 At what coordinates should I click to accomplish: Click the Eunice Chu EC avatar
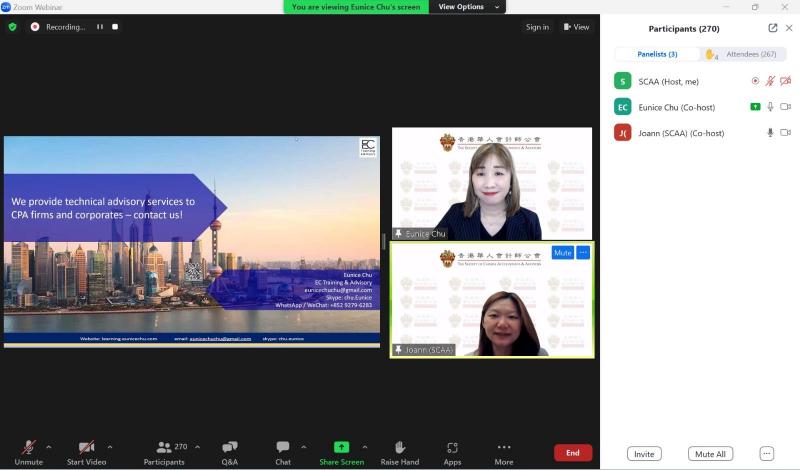622,107
